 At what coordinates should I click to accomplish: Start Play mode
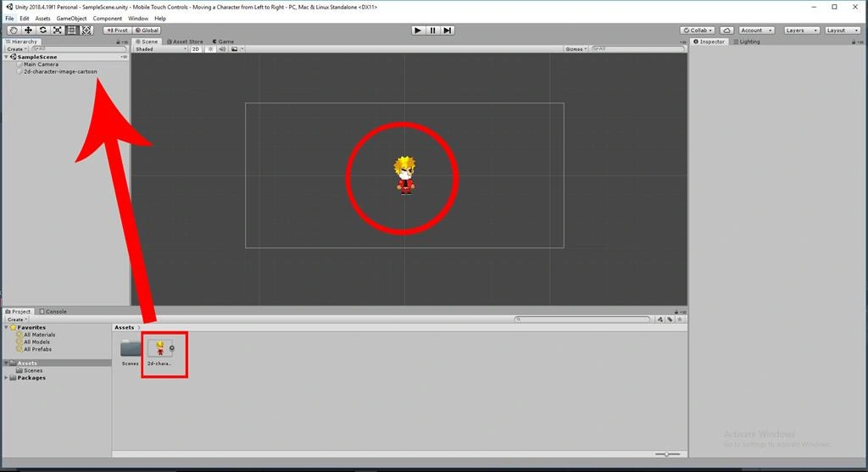click(x=418, y=31)
